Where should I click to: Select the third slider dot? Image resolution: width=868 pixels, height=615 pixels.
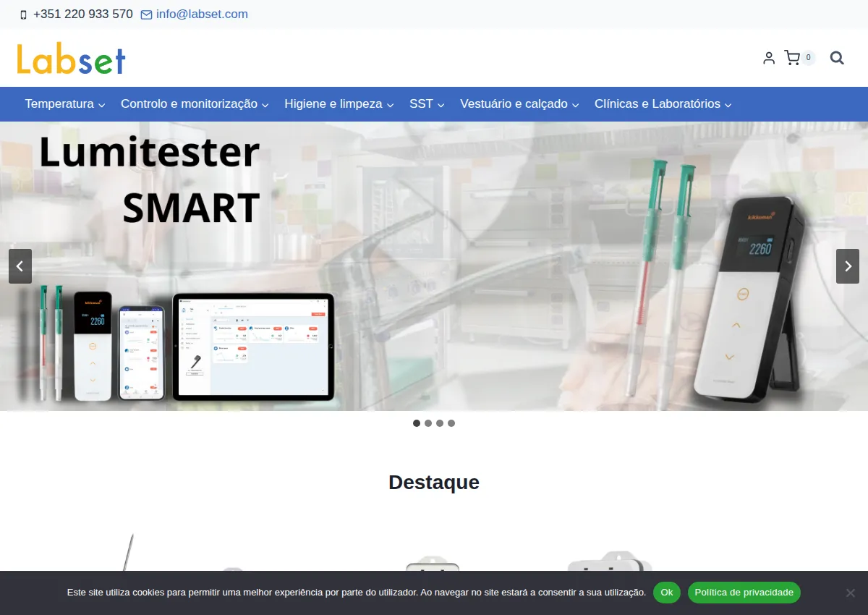pos(440,423)
